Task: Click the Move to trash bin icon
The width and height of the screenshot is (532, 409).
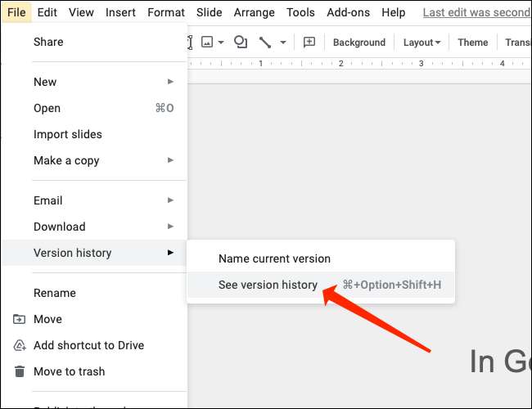Action: click(19, 371)
